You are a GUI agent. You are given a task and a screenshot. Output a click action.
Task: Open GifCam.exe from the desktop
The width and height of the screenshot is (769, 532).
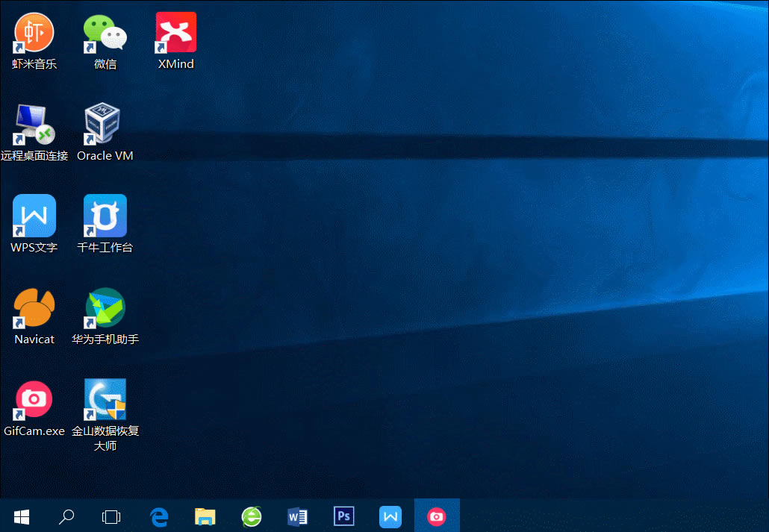34,398
